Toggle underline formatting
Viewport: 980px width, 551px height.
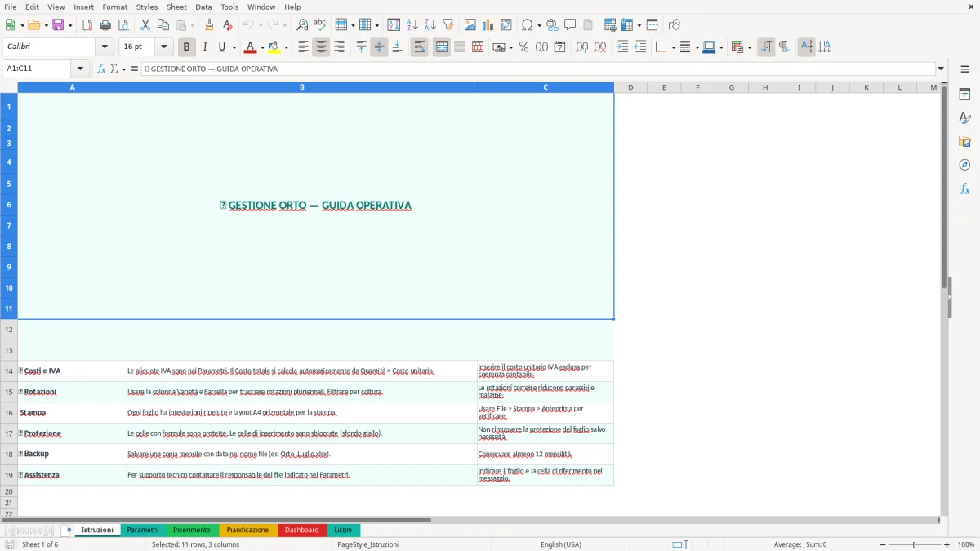click(x=222, y=47)
